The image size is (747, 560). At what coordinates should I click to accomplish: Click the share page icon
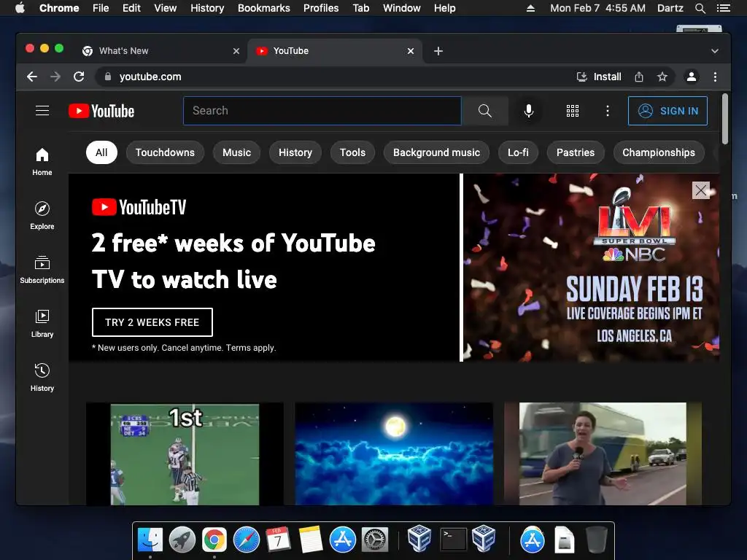tap(639, 77)
